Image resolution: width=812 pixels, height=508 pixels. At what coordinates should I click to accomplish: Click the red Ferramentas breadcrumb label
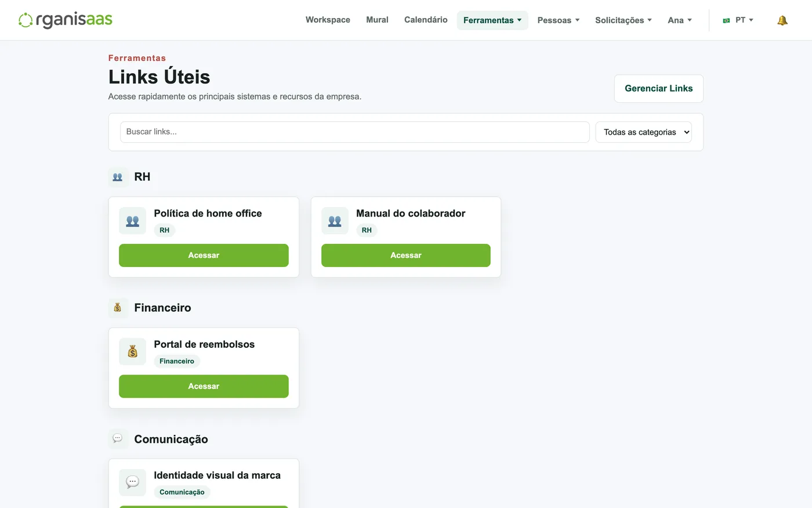click(x=137, y=58)
